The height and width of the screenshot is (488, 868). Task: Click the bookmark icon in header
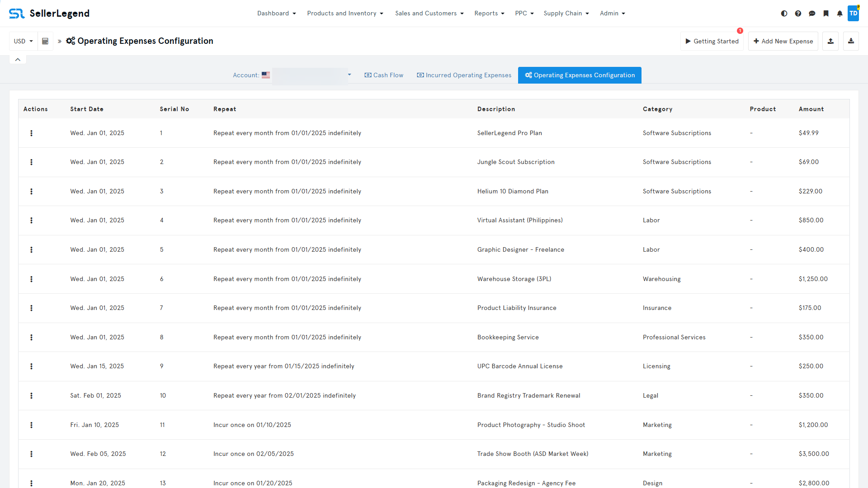point(826,14)
